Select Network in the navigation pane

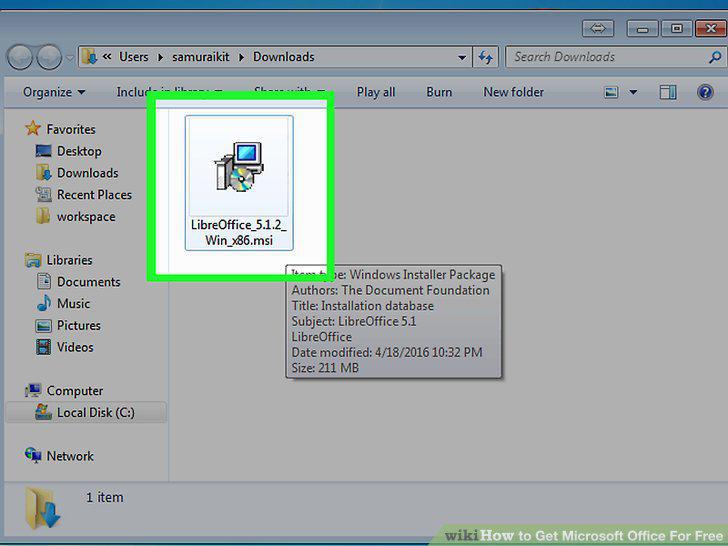pyautogui.click(x=70, y=456)
